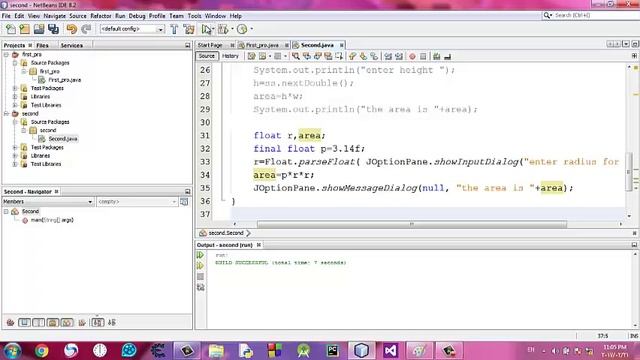Collapse the second project node
Image resolution: width=640 pixels, height=360 pixels.
pos(6,113)
